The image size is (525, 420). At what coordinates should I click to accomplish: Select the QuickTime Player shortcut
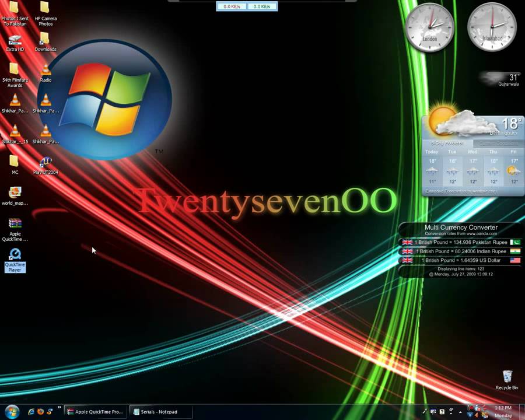click(x=15, y=260)
